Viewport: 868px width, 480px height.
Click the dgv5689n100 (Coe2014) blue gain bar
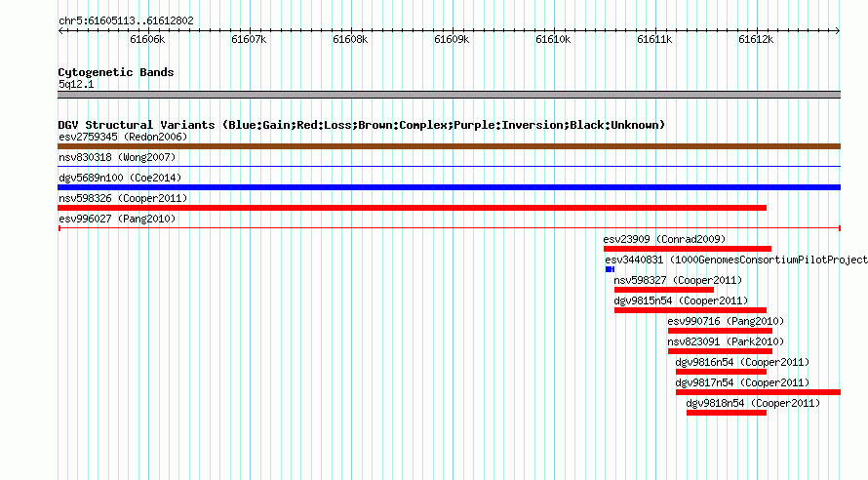[x=449, y=187]
